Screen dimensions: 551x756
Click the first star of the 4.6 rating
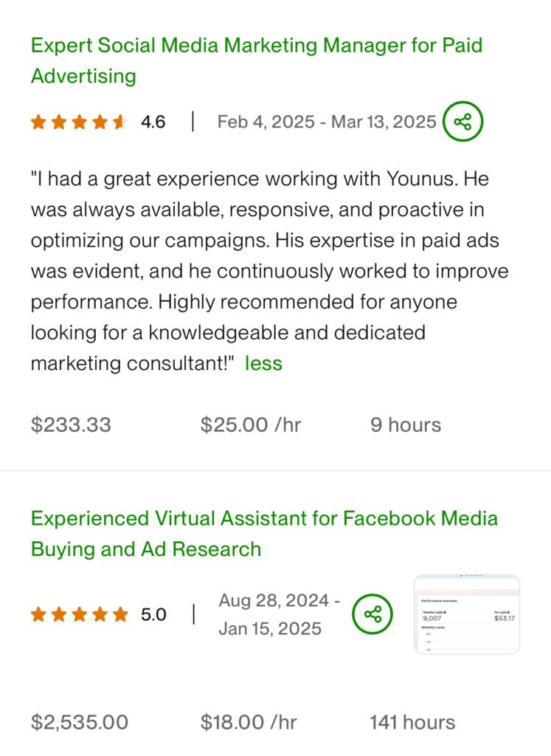pos(38,123)
